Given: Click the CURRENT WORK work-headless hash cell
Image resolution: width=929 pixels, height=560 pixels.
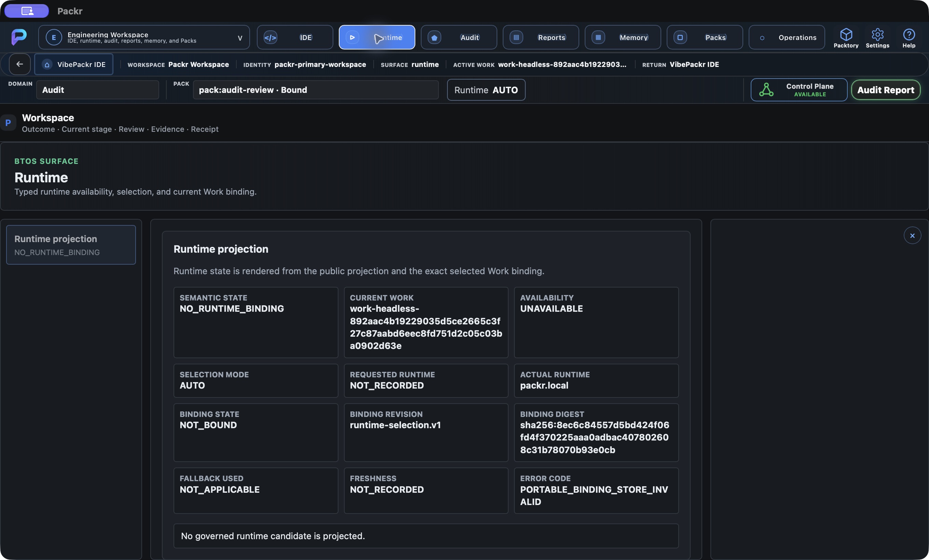Looking at the screenshot, I should pos(426,322).
